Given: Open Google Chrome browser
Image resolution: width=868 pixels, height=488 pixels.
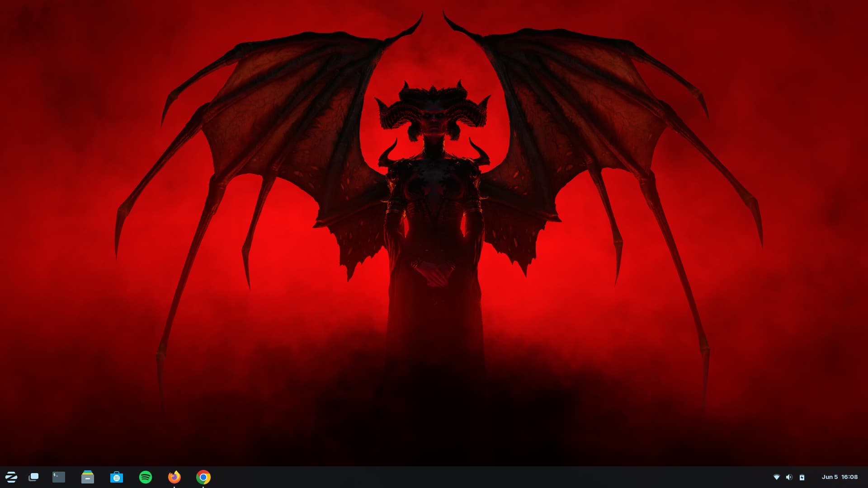Looking at the screenshot, I should [x=203, y=477].
